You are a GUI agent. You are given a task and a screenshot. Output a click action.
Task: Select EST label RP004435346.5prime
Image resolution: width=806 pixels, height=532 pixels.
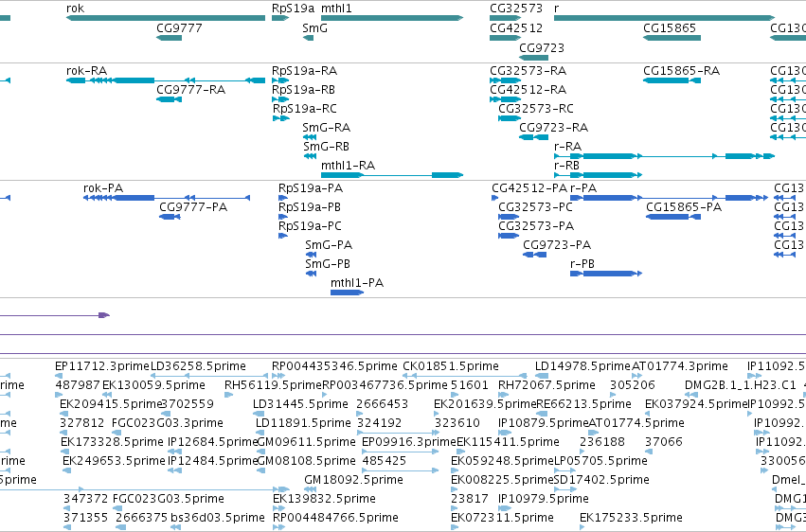click(334, 366)
